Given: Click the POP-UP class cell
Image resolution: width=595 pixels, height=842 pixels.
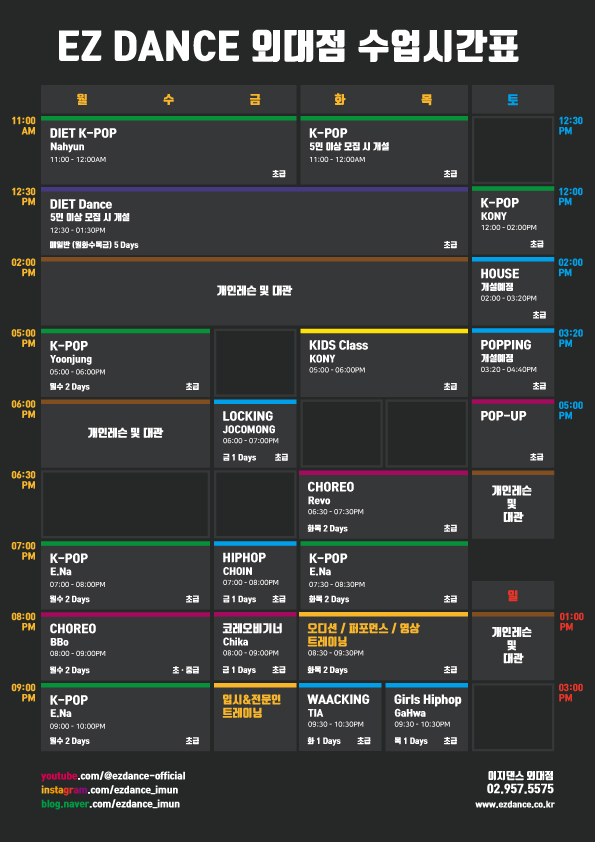Looking at the screenshot, I should click(513, 434).
